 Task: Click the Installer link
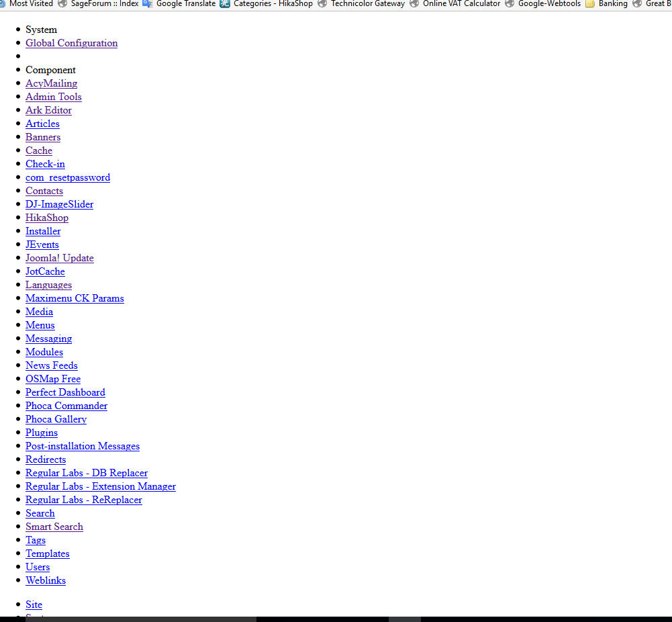pyautogui.click(x=43, y=231)
